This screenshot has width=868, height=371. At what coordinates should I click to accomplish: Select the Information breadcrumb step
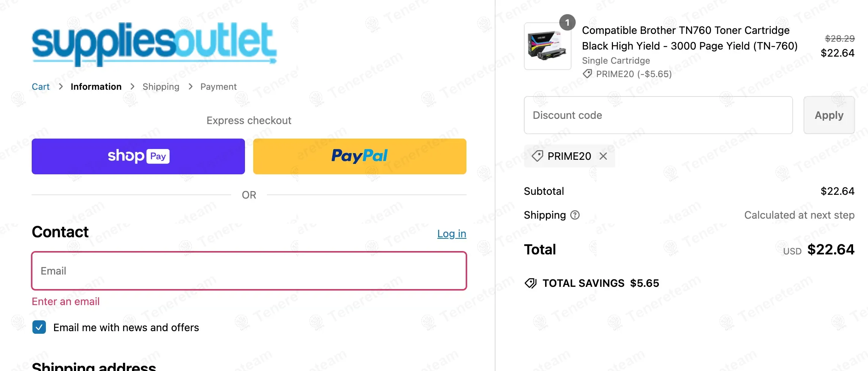click(96, 87)
